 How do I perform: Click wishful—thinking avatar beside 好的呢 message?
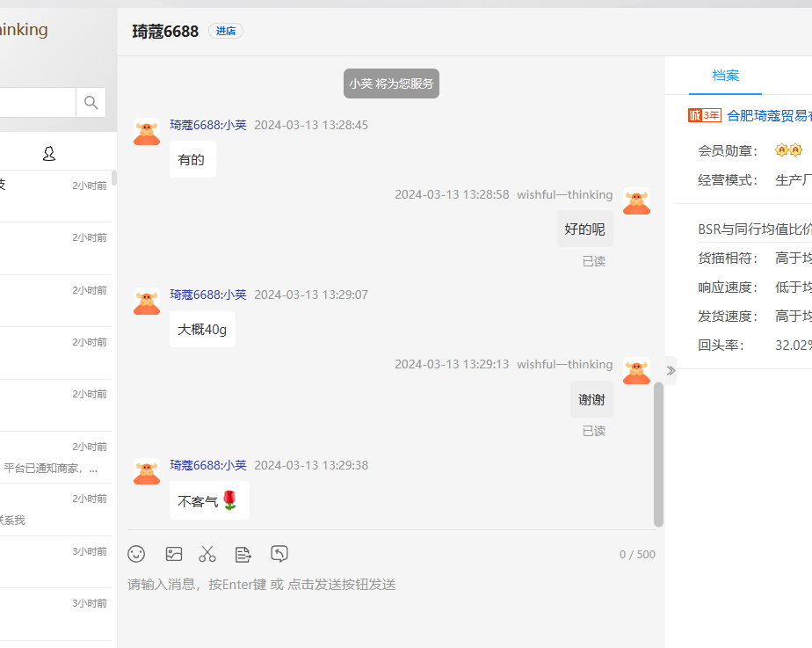636,201
